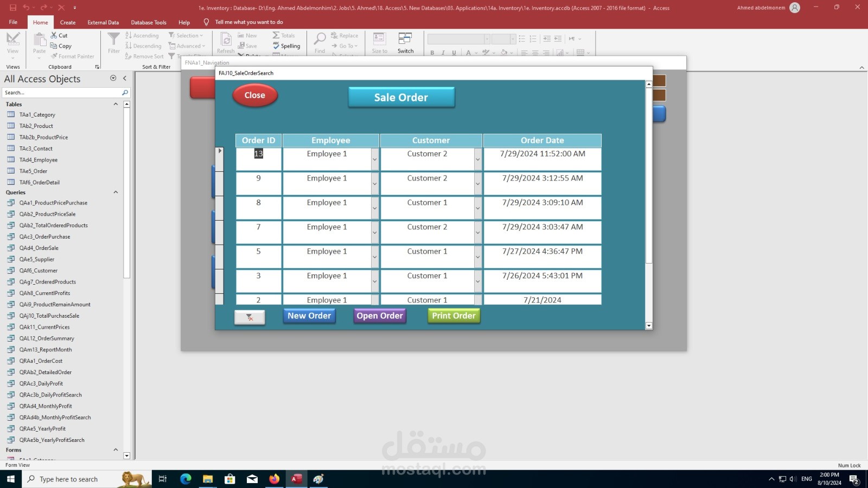Image resolution: width=868 pixels, height=488 pixels.
Task: Collapse the ribbon with the caret arrow
Action: [861, 67]
